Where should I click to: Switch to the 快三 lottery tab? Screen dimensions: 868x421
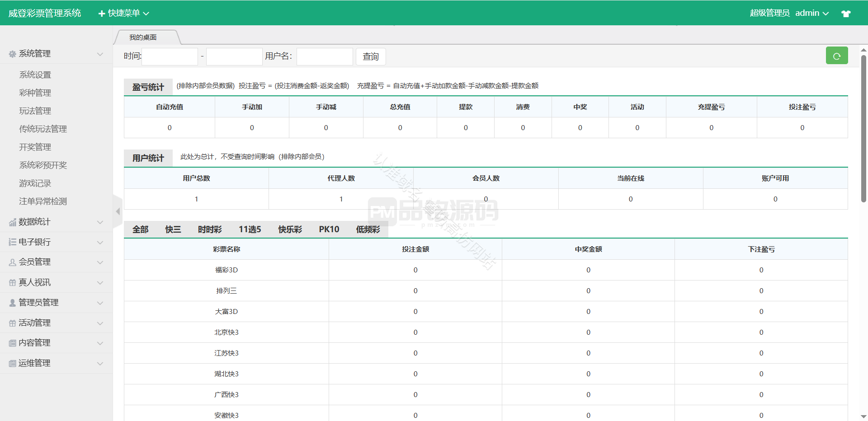(173, 229)
